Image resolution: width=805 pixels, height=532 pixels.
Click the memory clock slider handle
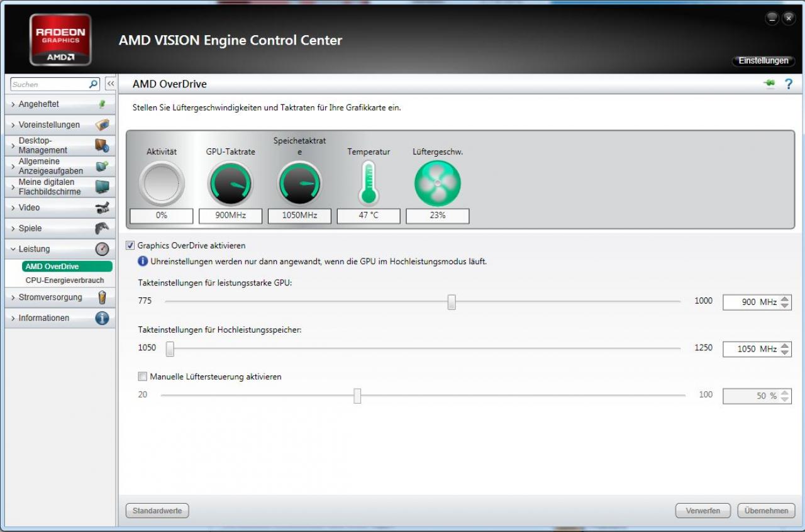pos(170,348)
